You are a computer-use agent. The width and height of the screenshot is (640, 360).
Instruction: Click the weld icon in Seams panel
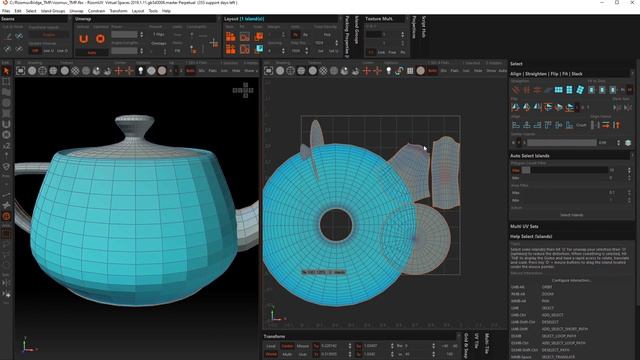[19, 37]
